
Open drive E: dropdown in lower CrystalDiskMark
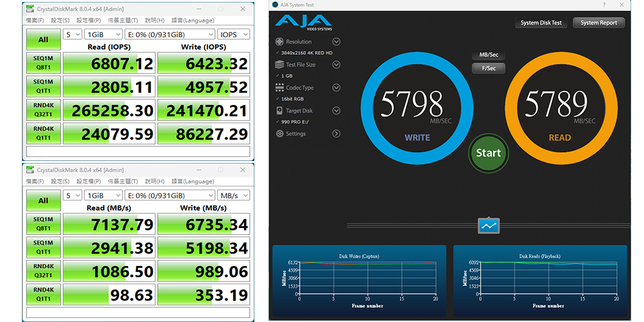[x=169, y=196]
